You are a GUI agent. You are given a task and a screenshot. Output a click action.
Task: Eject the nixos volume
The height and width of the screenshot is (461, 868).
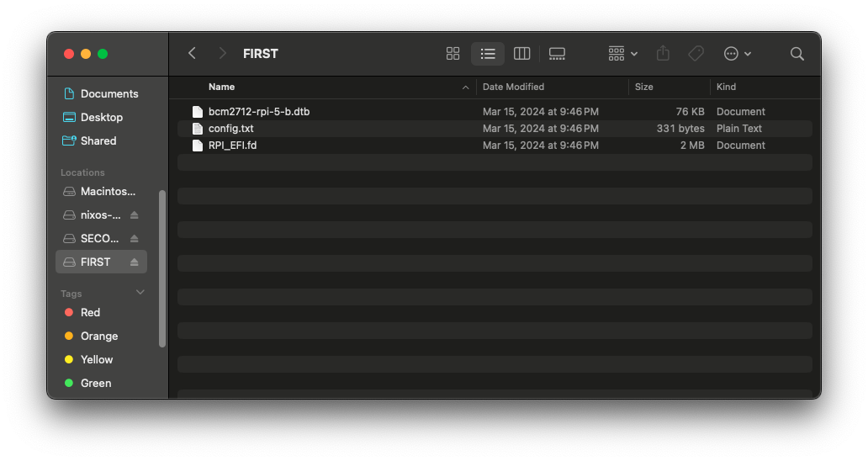click(x=134, y=215)
